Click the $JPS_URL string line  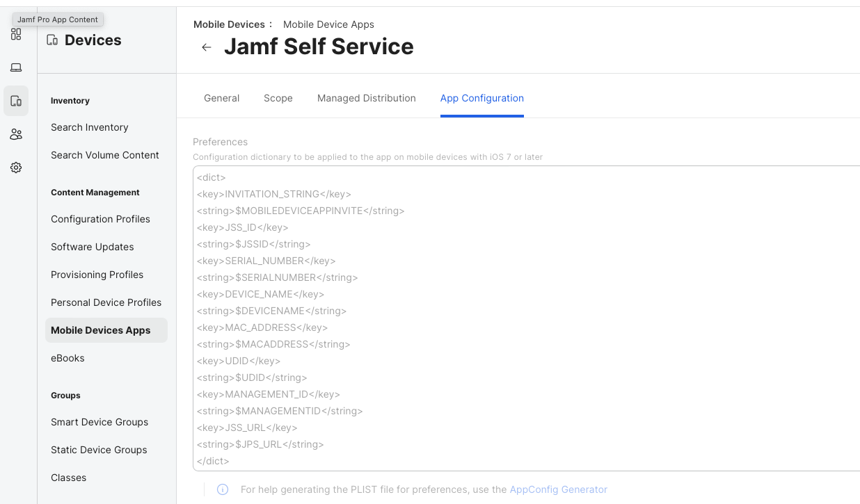tap(260, 444)
